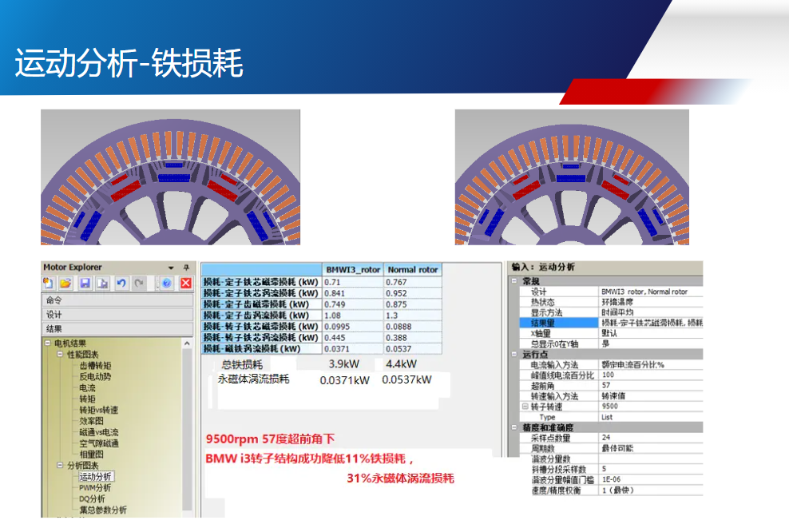
Task: Collapse the 转子转速 property row
Action: (525, 407)
